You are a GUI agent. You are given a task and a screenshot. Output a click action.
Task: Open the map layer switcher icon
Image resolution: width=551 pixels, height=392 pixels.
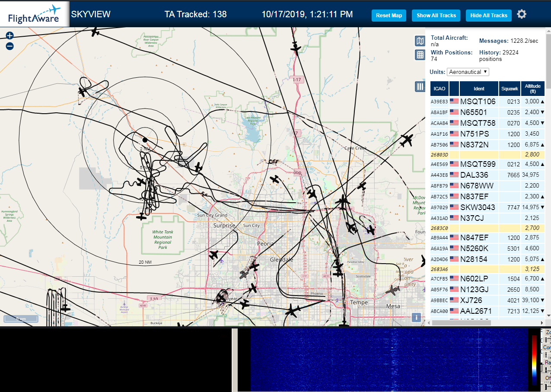coord(420,41)
